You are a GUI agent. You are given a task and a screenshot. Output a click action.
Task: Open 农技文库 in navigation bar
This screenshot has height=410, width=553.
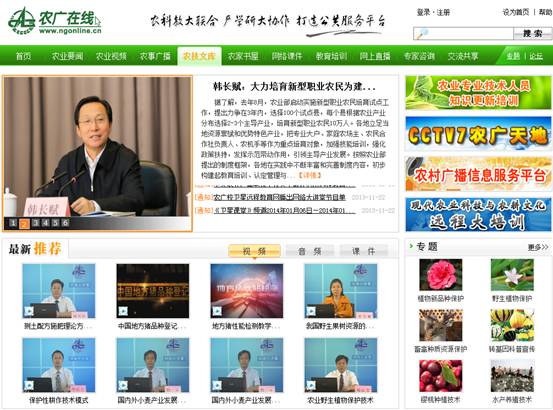click(199, 56)
